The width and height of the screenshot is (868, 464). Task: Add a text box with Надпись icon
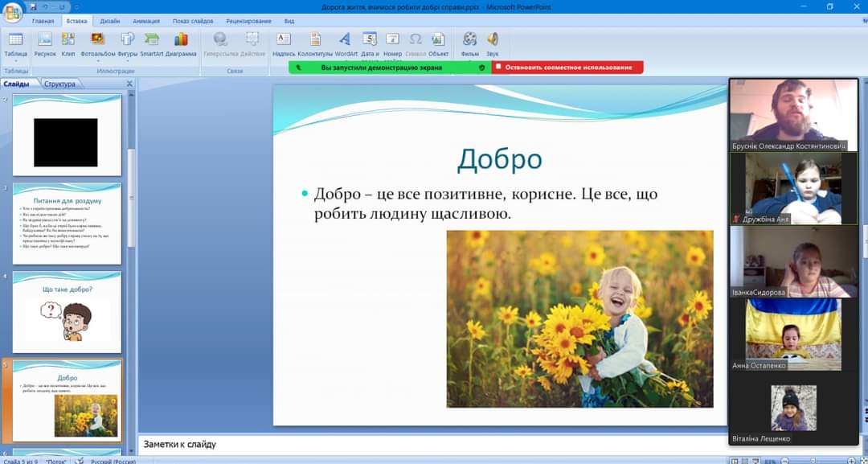(284, 44)
